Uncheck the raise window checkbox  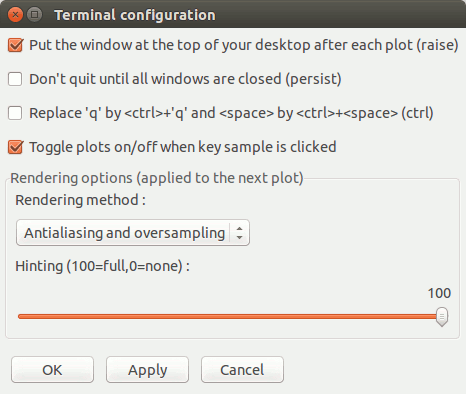(x=15, y=45)
